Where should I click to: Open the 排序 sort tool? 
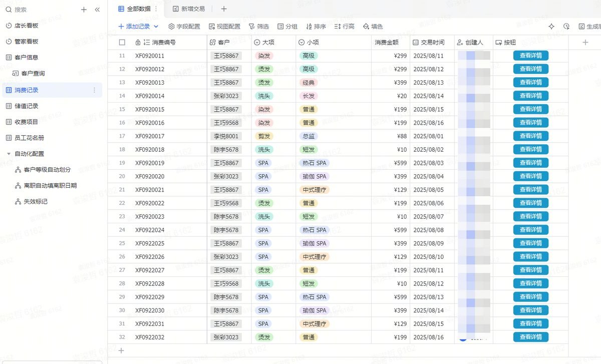(x=316, y=27)
